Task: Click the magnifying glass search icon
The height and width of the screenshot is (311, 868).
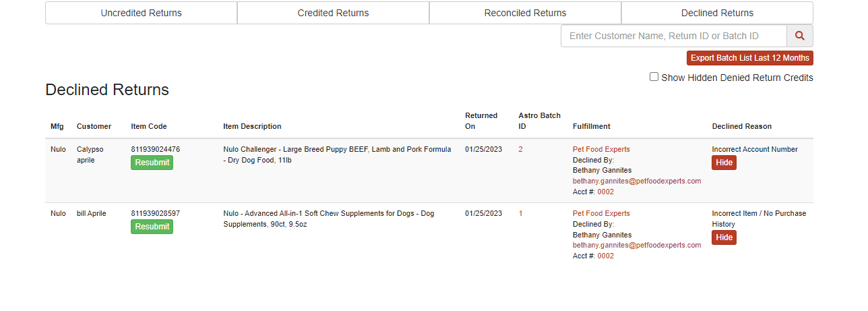Action: point(800,36)
